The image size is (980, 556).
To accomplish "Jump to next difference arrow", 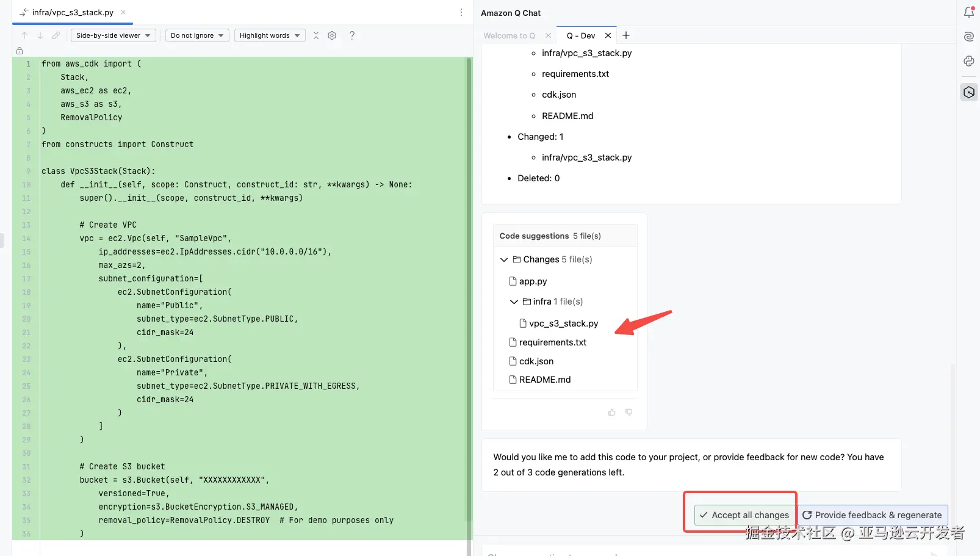I will [40, 35].
